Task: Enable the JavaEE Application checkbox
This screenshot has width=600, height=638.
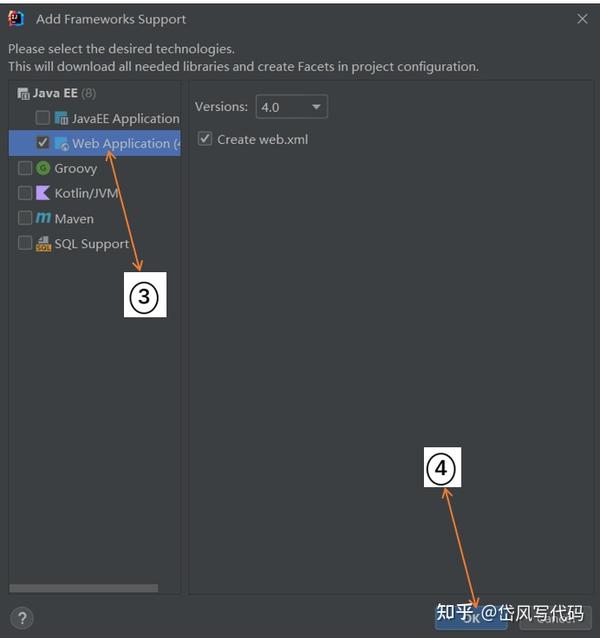Action: coord(43,118)
